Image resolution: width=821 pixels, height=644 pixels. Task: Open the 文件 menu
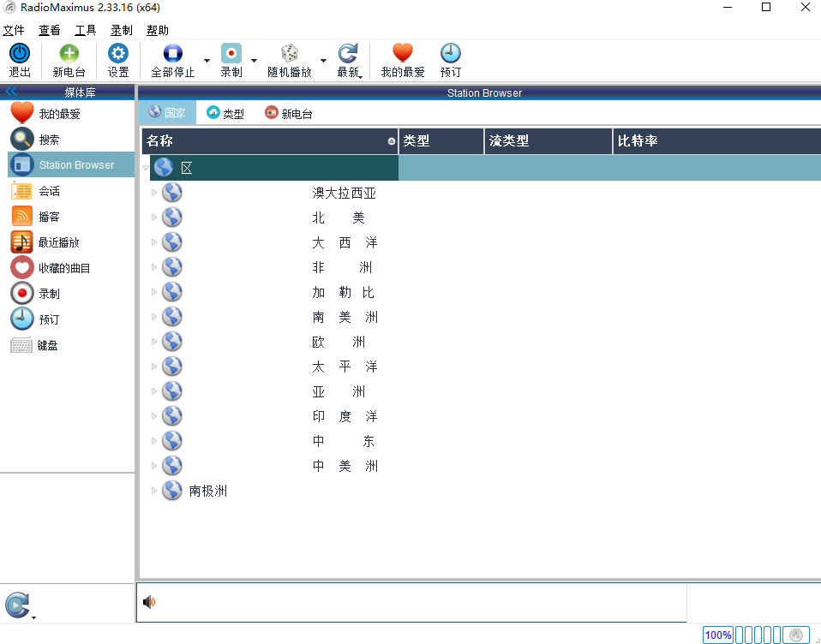click(14, 30)
